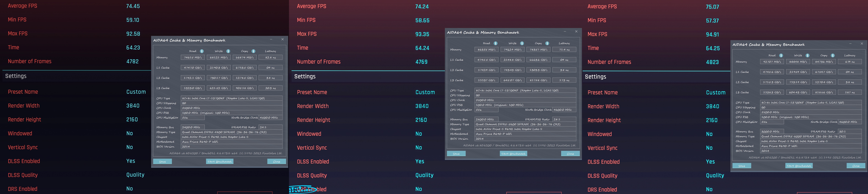The height and width of the screenshot is (194, 868).
Task: Start Benchmark in the DDR5-4800 AIDA64 window
Action: point(220,162)
